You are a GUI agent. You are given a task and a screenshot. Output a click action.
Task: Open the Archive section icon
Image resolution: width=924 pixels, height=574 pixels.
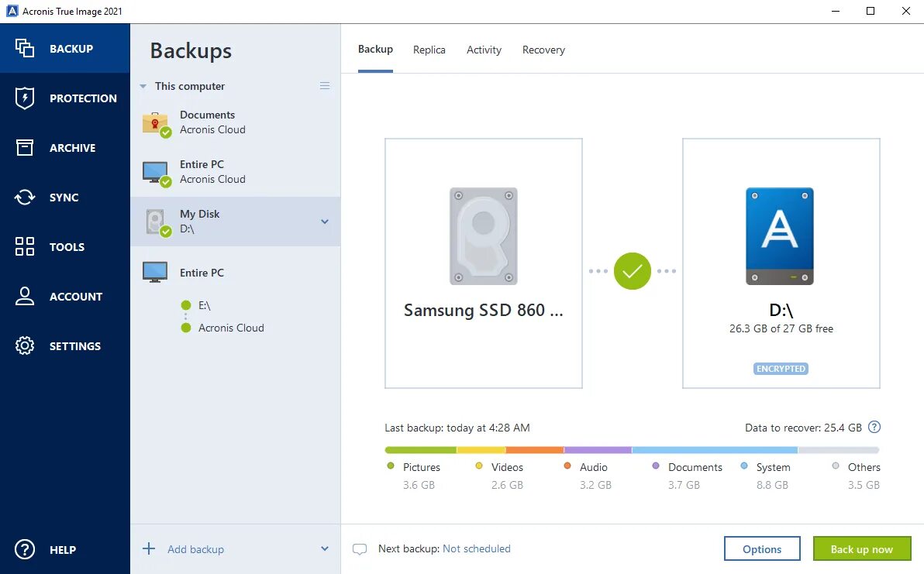click(x=25, y=148)
